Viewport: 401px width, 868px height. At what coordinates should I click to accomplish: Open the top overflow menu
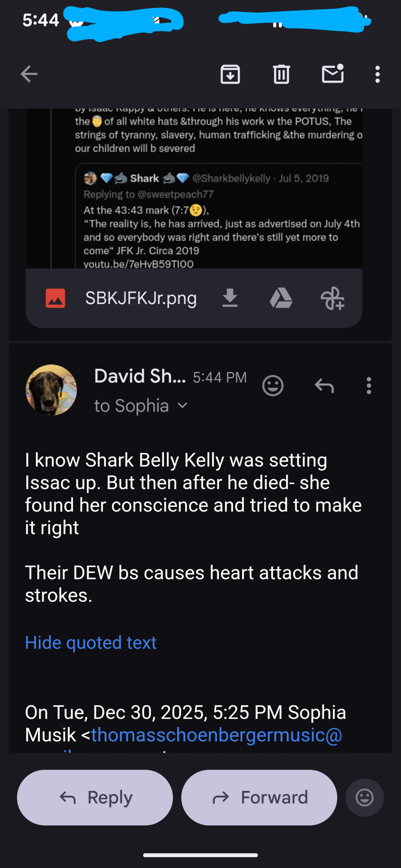pyautogui.click(x=377, y=74)
